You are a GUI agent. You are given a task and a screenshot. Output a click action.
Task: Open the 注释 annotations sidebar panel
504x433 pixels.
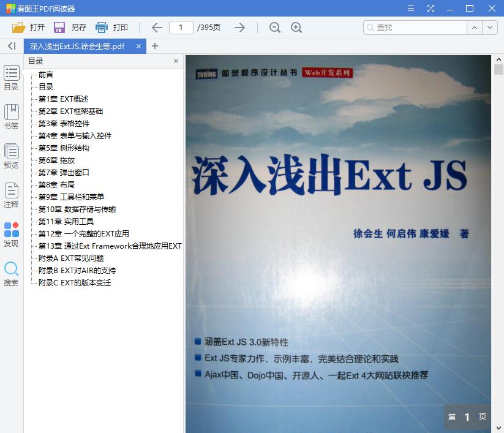pos(11,195)
